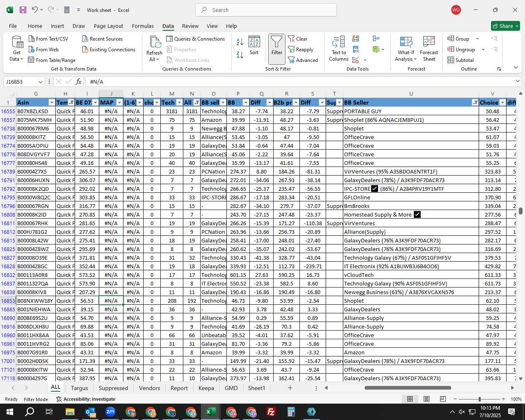Screen dimensions: 525x420
Task: Select From Table/Range
Action: [x=52, y=60]
